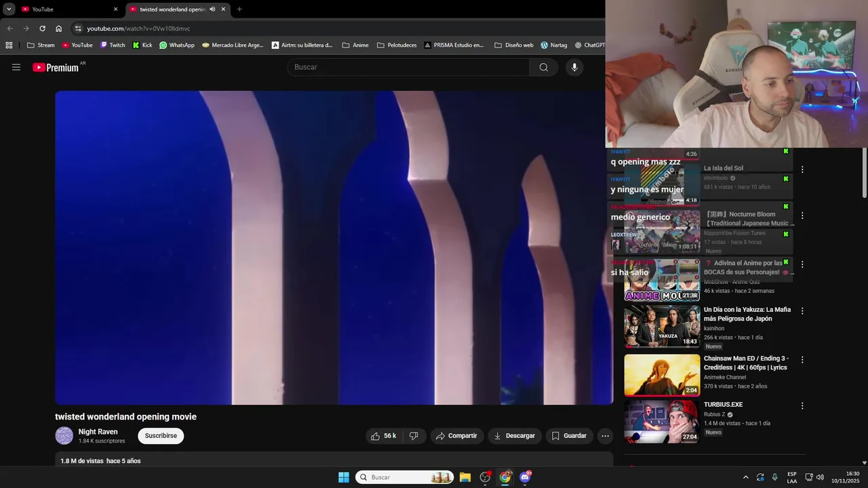Open more actions under the video

[605, 436]
